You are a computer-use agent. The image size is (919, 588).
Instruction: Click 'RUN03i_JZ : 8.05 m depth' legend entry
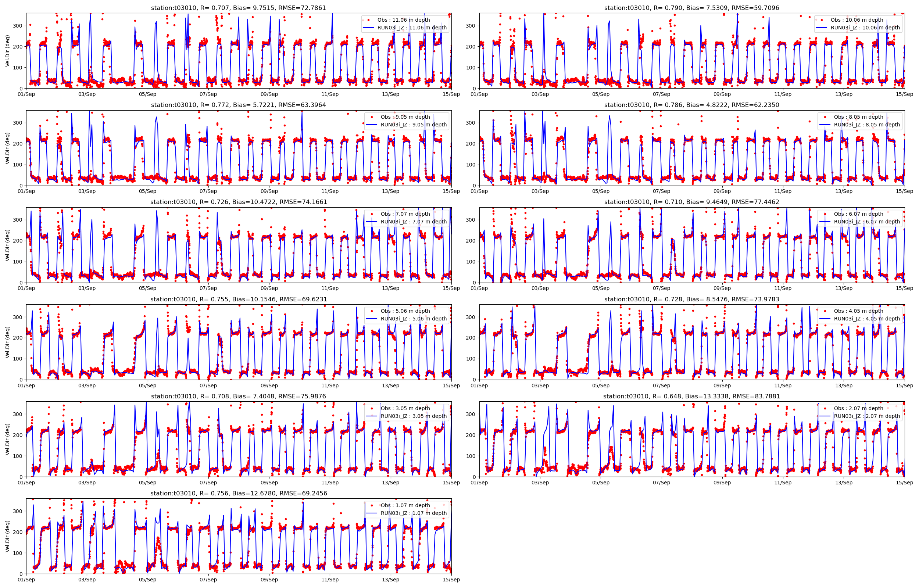pyautogui.click(x=867, y=125)
